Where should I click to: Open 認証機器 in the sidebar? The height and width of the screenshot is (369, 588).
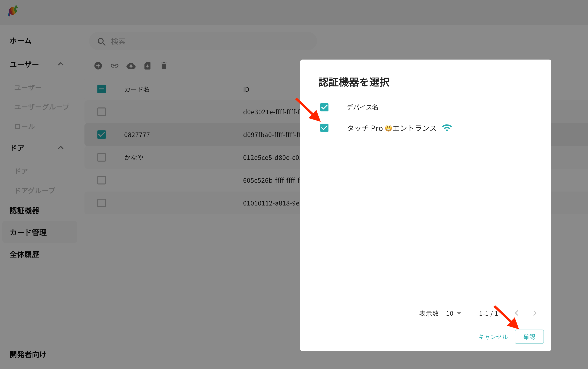pos(24,211)
